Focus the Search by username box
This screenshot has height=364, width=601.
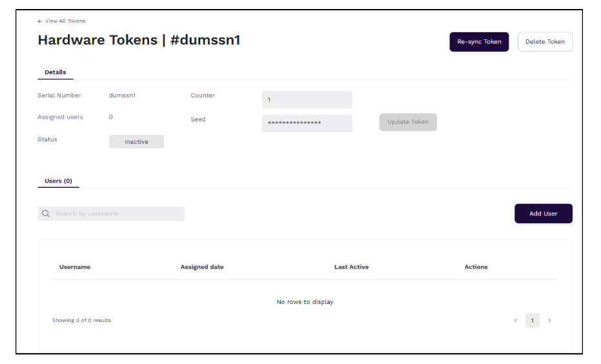point(116,214)
